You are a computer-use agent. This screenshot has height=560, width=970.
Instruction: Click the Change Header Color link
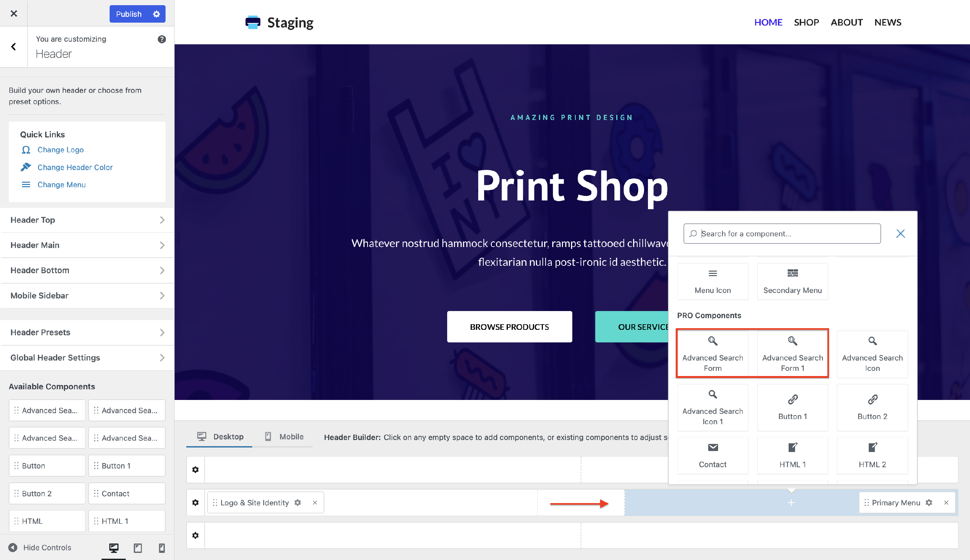coord(75,167)
